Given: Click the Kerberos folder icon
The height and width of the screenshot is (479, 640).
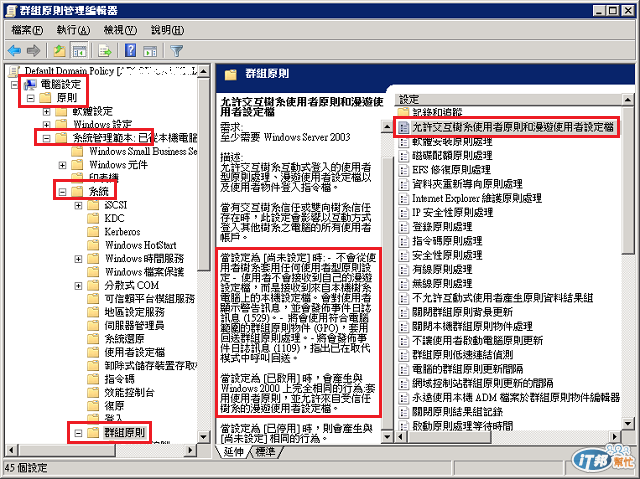Looking at the screenshot, I should 93,232.
